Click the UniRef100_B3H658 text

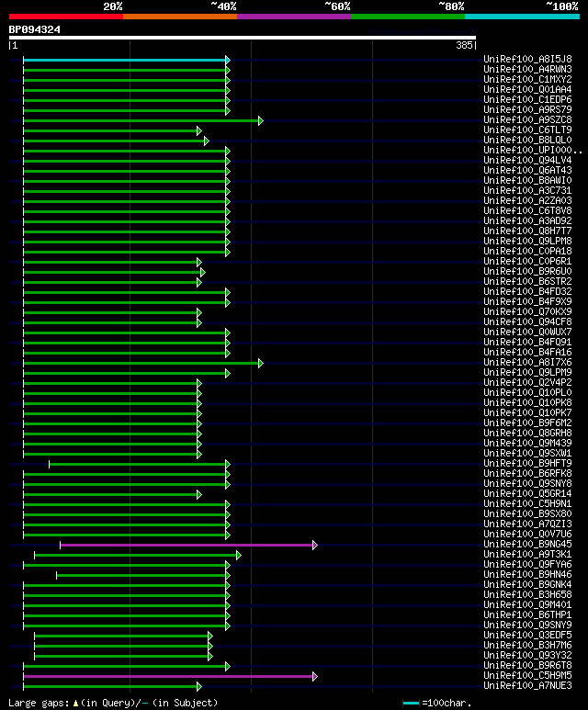(x=527, y=594)
